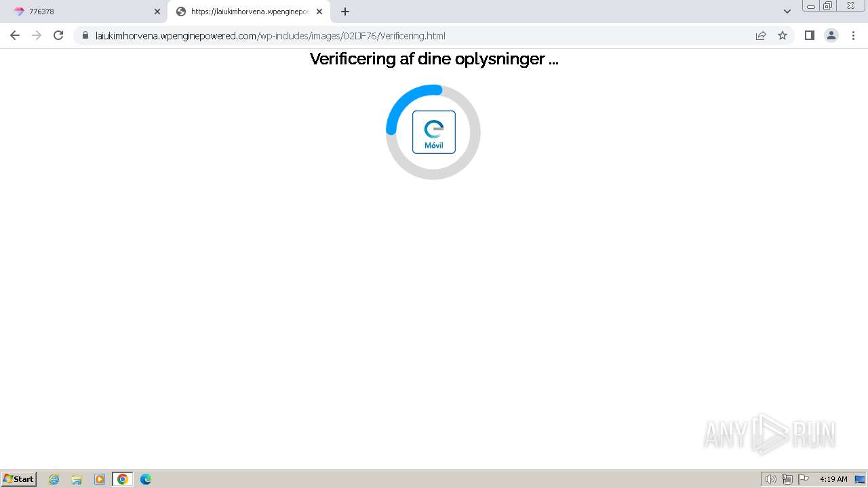Open the browser side panel
This screenshot has width=868, height=488.
(810, 35)
